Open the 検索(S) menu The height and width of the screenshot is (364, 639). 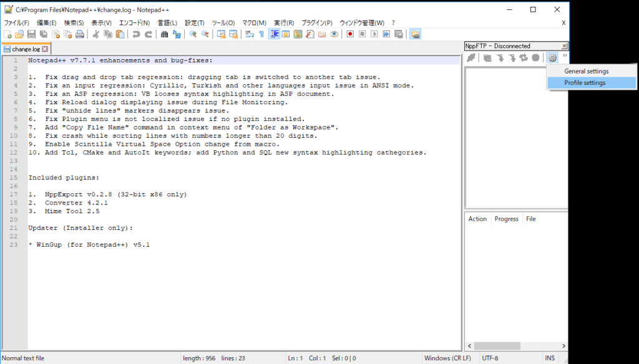pyautogui.click(x=74, y=23)
